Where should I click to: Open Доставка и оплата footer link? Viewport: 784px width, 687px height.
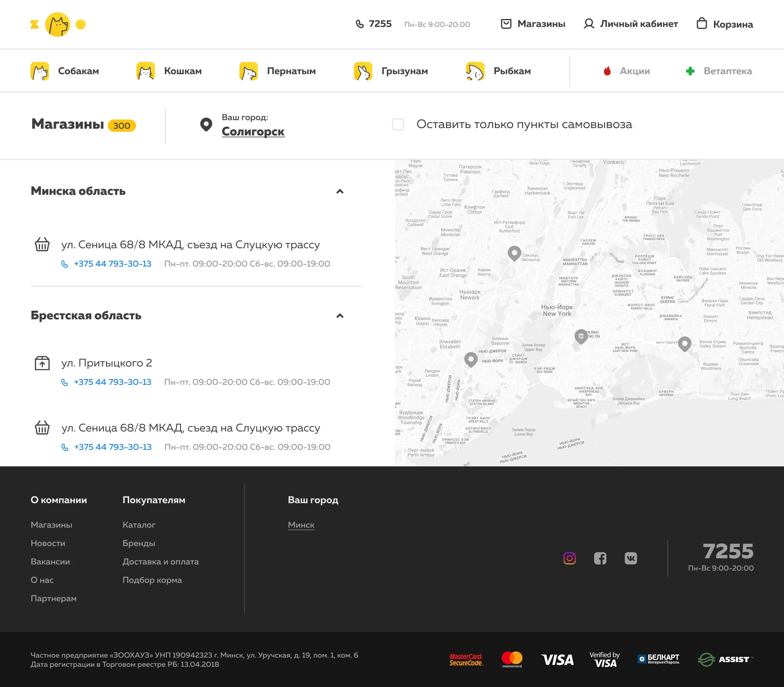click(160, 562)
